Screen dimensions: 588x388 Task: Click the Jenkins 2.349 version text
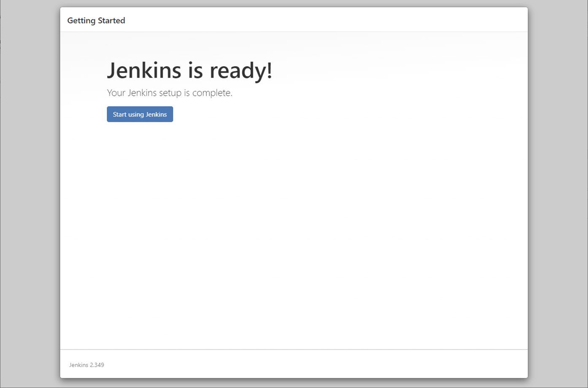(x=86, y=365)
